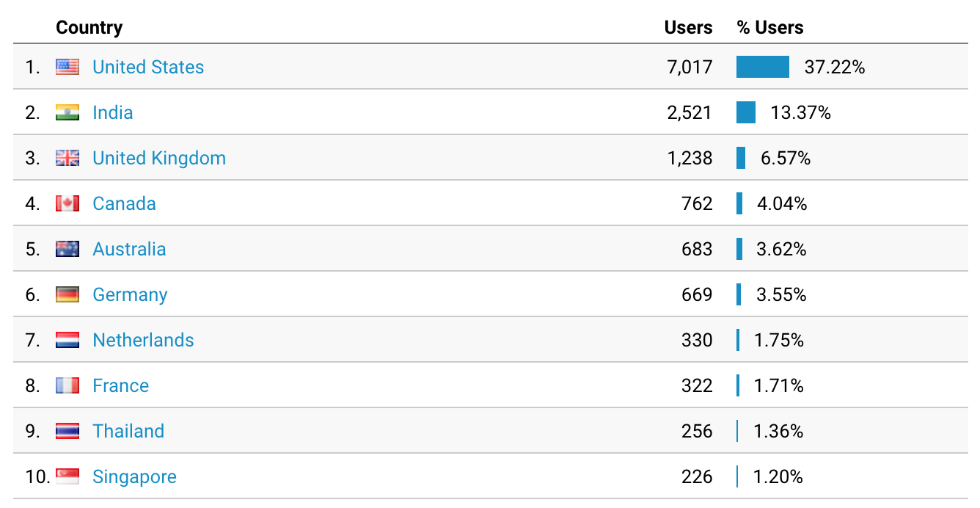Open the Thailand country link
The height and width of the screenshot is (508, 980).
point(128,431)
